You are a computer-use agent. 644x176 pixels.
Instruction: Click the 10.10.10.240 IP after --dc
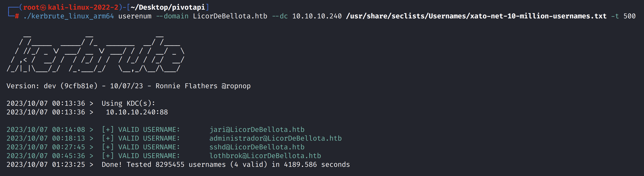click(x=317, y=16)
